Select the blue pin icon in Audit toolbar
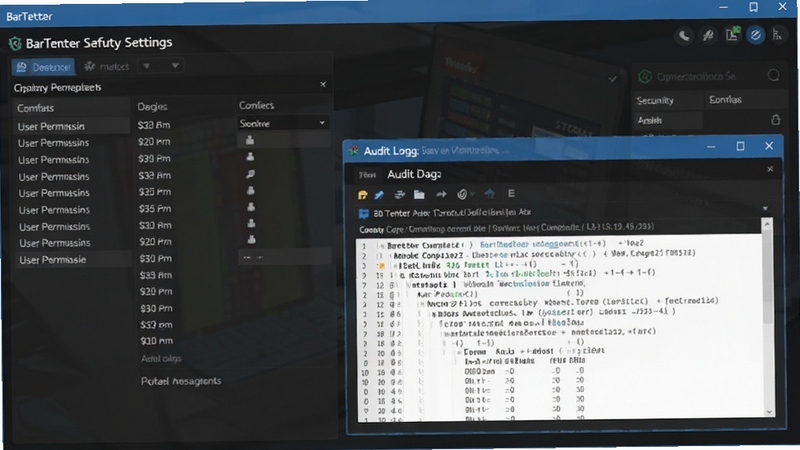 pyautogui.click(x=379, y=194)
